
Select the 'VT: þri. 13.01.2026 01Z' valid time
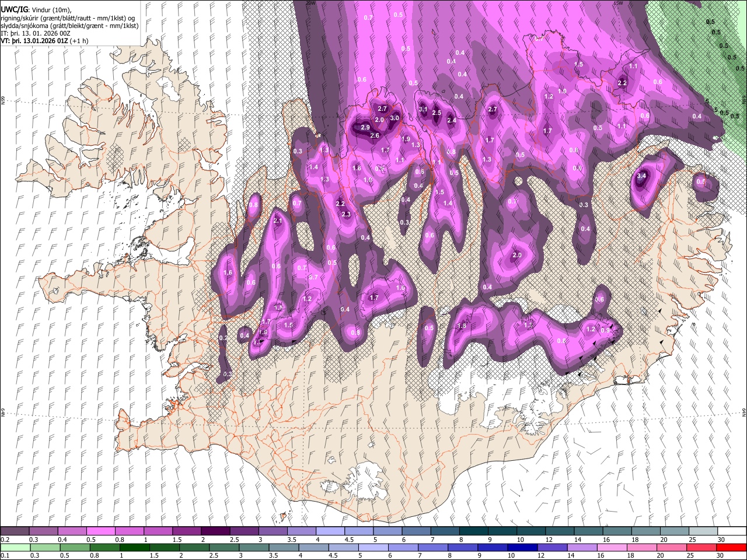coord(34,41)
